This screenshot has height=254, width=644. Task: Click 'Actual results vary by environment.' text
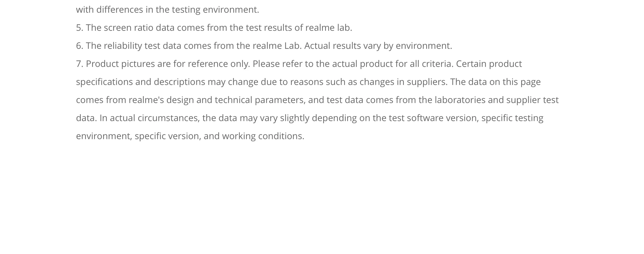378,46
